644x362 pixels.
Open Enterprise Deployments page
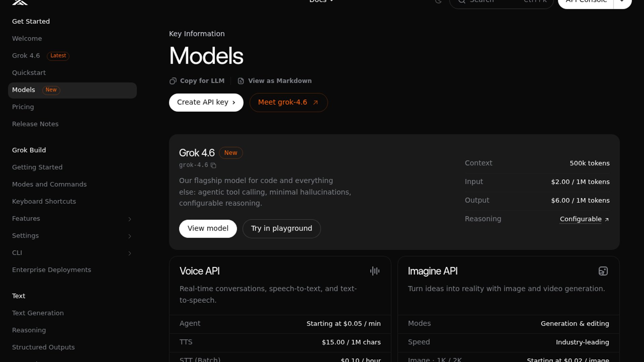(x=51, y=270)
